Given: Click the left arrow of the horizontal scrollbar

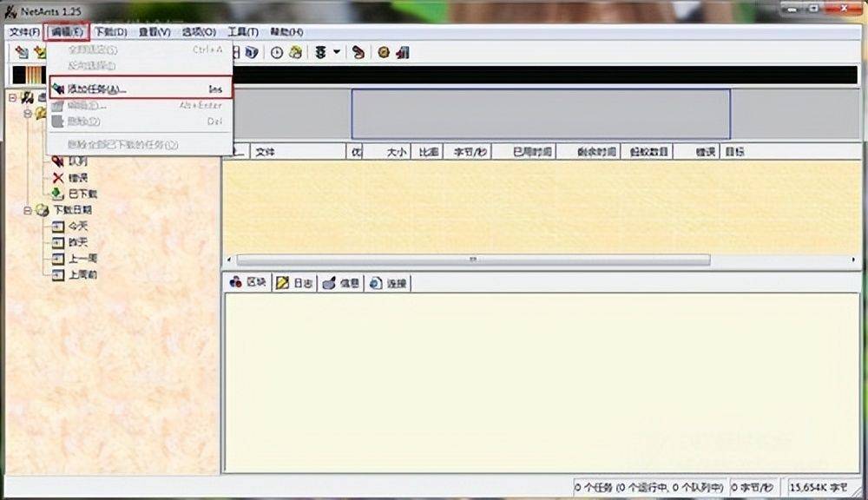Looking at the screenshot, I should pyautogui.click(x=229, y=260).
